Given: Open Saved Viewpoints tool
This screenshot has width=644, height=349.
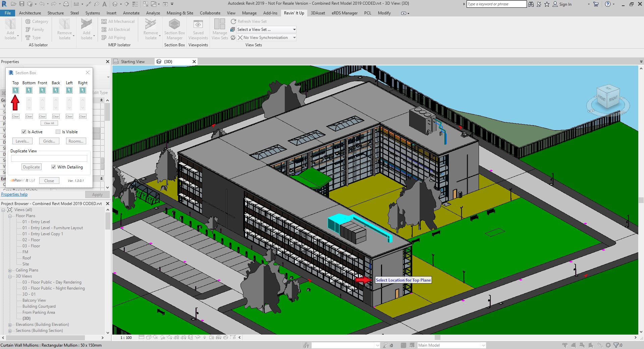Looking at the screenshot, I should (198, 29).
